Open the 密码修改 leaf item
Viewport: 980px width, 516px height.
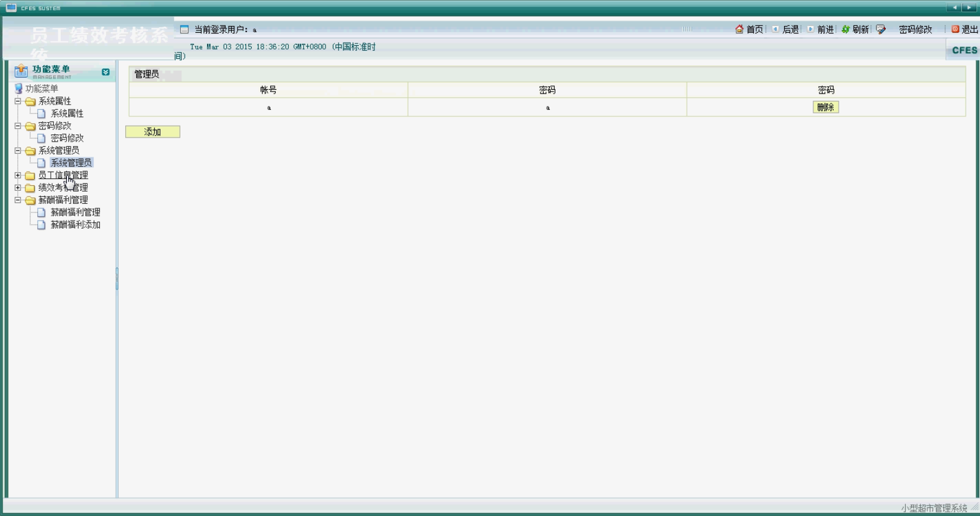tap(67, 138)
